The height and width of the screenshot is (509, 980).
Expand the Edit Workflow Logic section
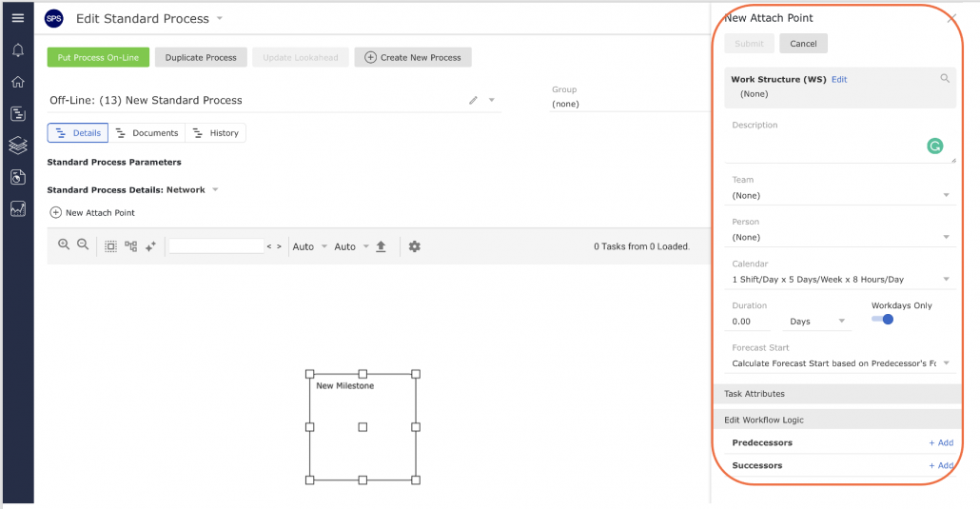pyautogui.click(x=837, y=421)
